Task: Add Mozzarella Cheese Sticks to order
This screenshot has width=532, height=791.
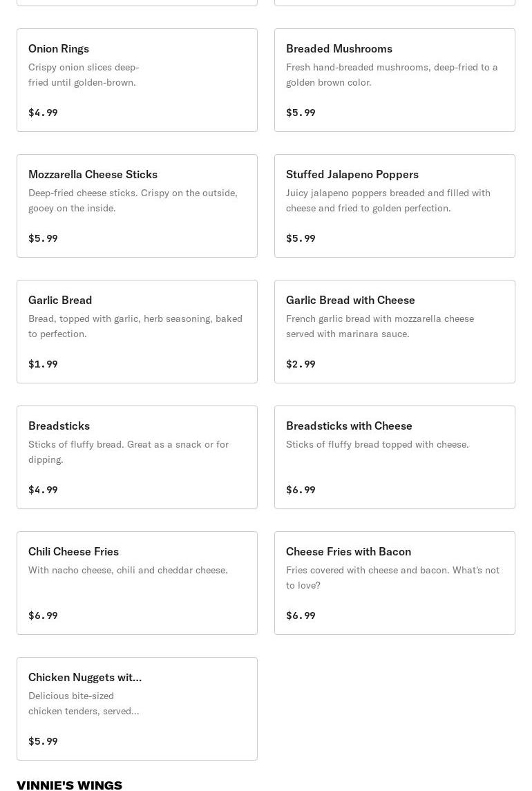Action: click(x=137, y=206)
